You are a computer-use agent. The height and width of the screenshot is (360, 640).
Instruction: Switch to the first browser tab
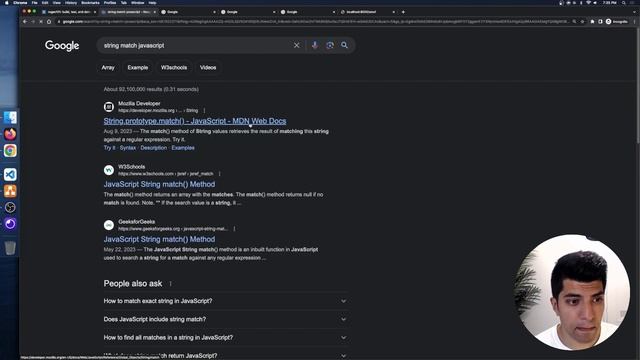pyautogui.click(x=69, y=12)
